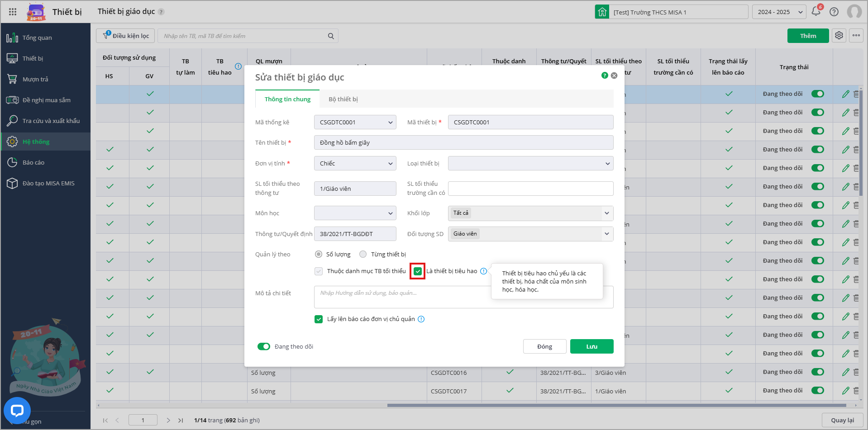This screenshot has width=868, height=430.
Task: Open the notifications bell
Action: click(x=816, y=12)
